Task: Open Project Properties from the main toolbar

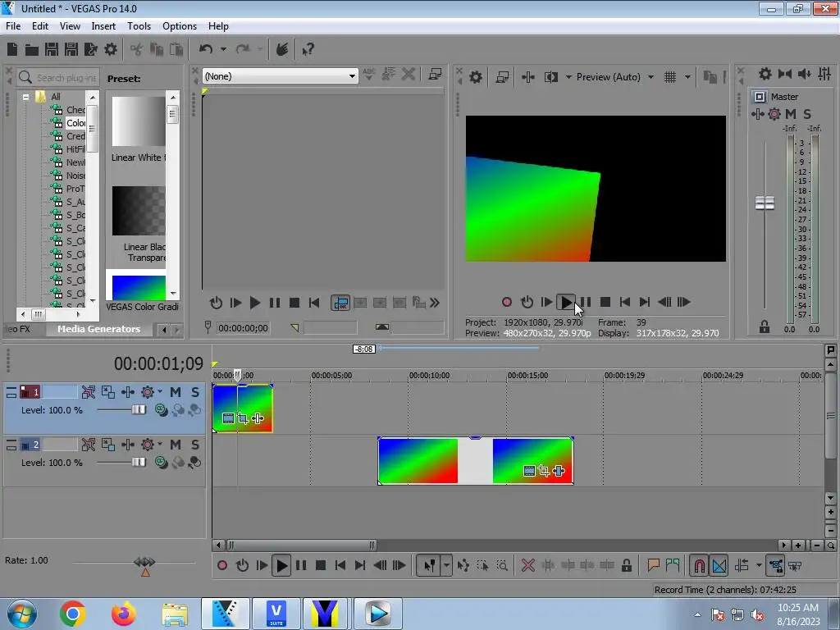Action: (111, 49)
